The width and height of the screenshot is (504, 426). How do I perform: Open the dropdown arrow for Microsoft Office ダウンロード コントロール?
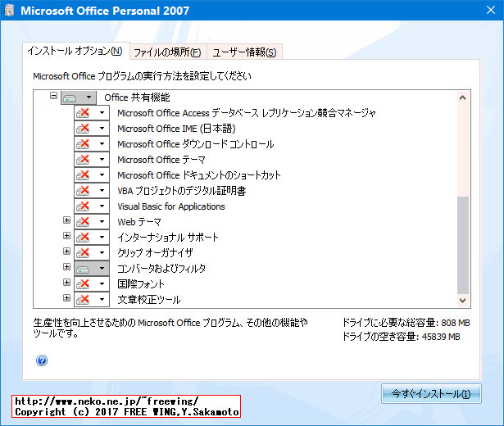(x=102, y=144)
